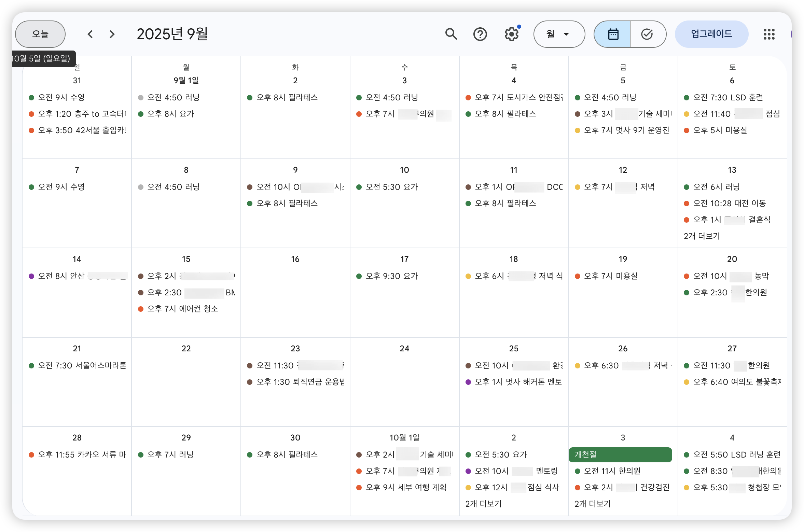
Task: Open the 오전 7:30 LSD 훈련 event
Action: tap(727, 97)
